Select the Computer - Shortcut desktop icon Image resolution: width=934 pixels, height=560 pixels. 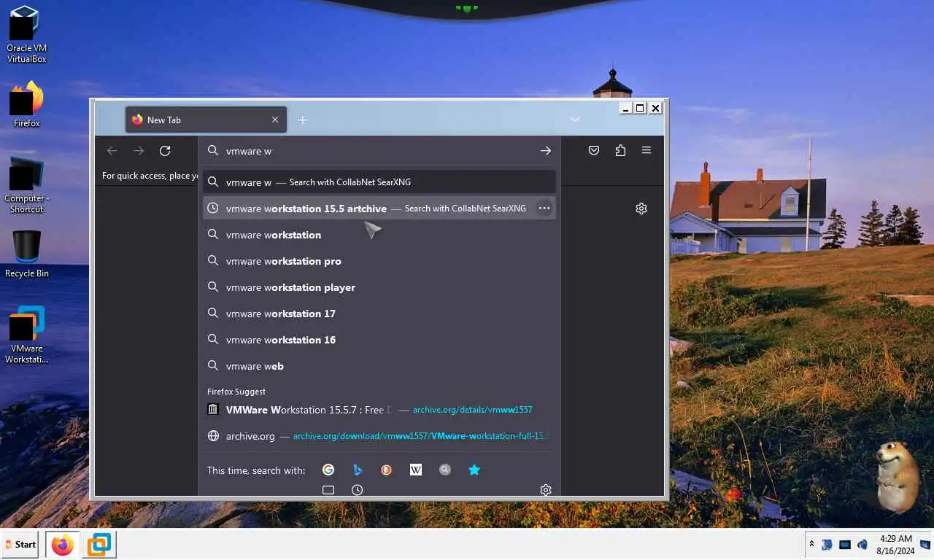[x=26, y=185]
